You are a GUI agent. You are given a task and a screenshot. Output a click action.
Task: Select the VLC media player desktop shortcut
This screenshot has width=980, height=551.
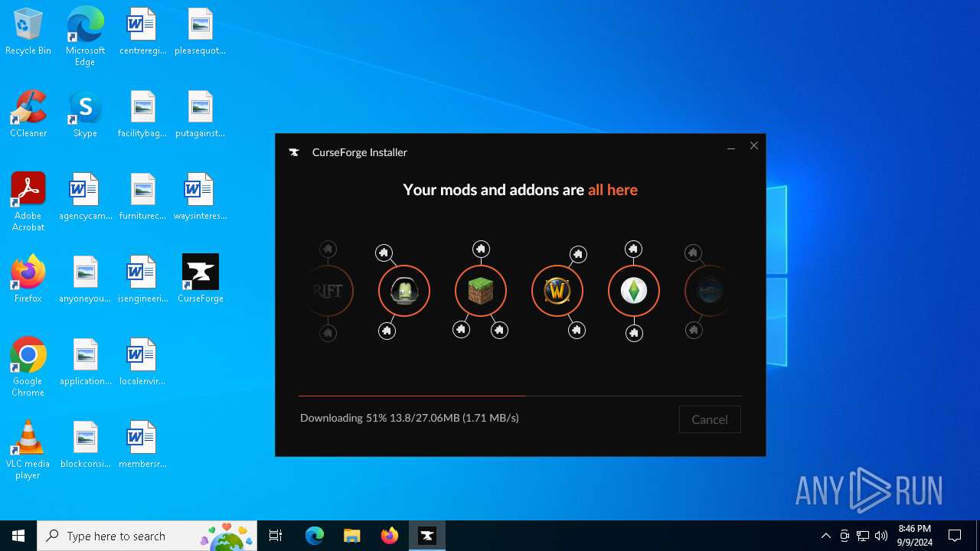click(x=28, y=449)
